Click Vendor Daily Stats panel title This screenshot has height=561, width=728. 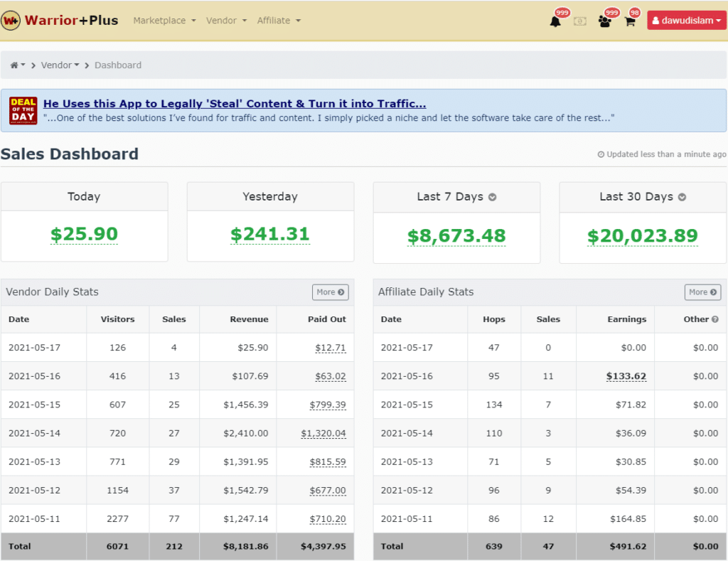tap(52, 292)
